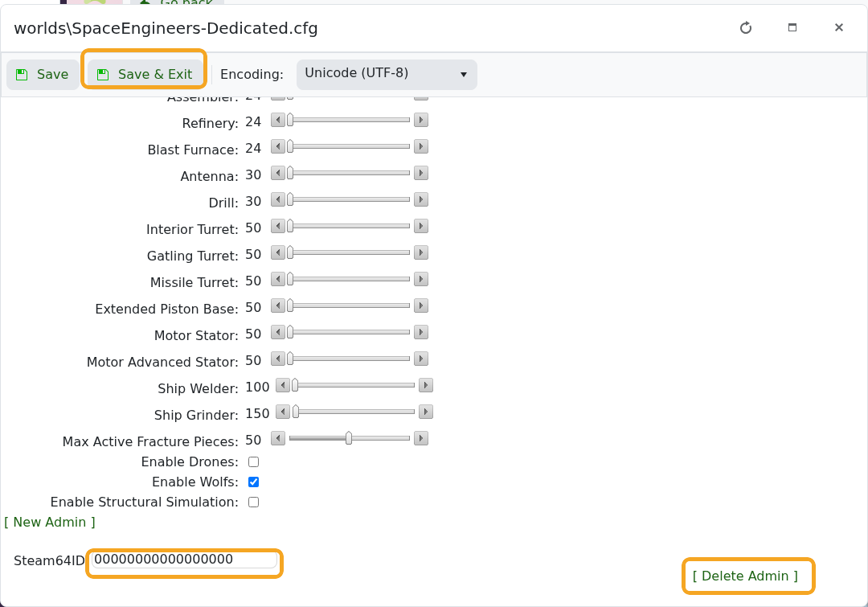Decrease Motor Stator limit with the left arrow
The image size is (868, 607).
(278, 332)
